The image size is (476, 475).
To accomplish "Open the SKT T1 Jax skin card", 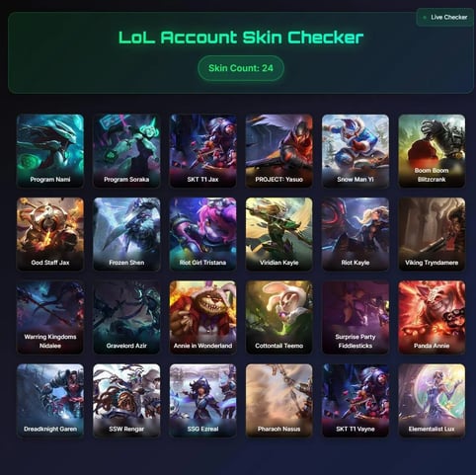I will point(202,151).
